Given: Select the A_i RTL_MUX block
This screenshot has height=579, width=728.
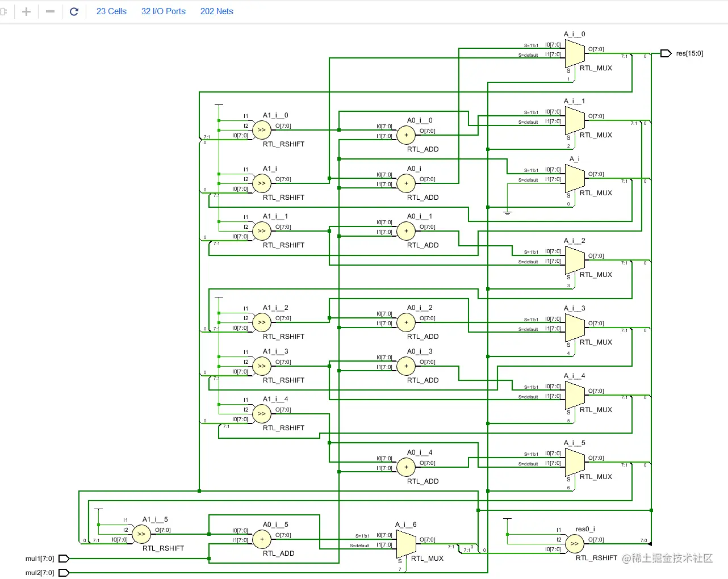Looking at the screenshot, I should coord(575,179).
